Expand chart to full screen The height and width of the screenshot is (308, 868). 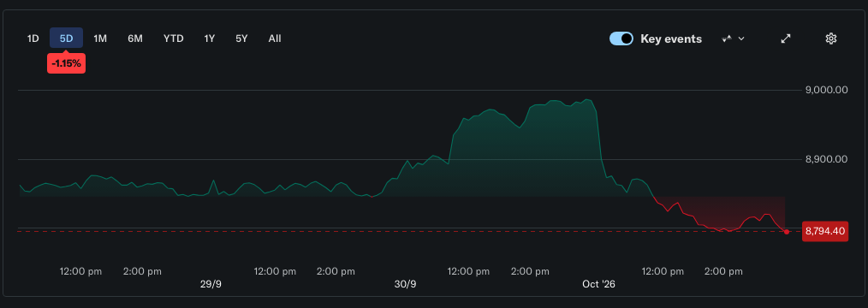[x=786, y=38]
